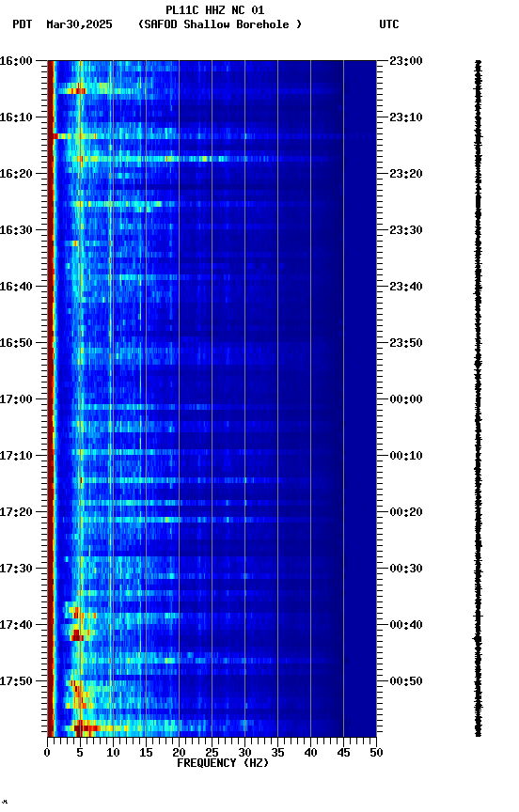Click the seismogram waveform trace beside the spectrogram
Screen dimensions: 519x812
pos(478,398)
